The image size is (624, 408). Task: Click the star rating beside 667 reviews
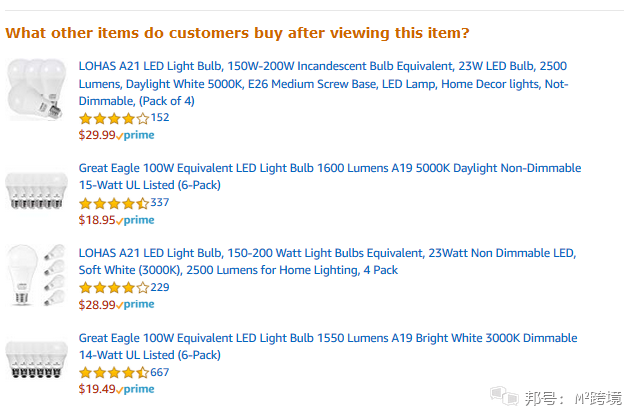[x=114, y=373]
